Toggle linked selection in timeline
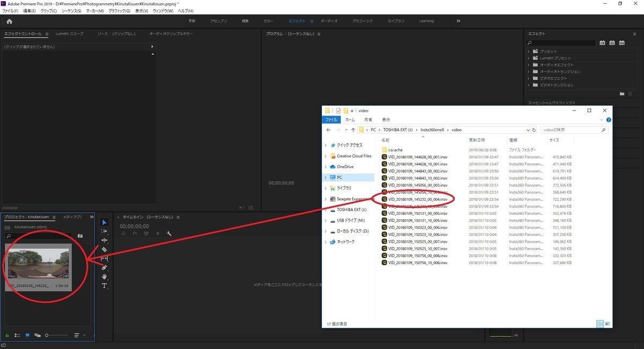Image resolution: width=644 pixels, height=349 pixels. tap(146, 234)
